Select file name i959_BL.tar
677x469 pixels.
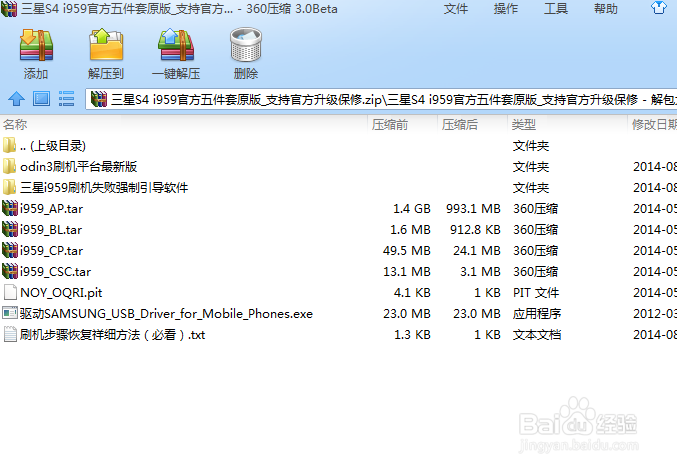(x=51, y=230)
